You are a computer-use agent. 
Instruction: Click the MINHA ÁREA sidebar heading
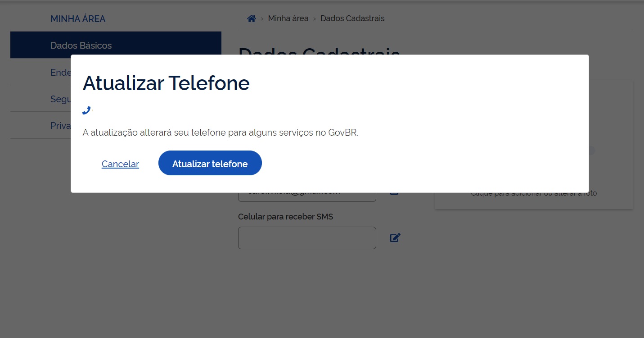tap(78, 19)
